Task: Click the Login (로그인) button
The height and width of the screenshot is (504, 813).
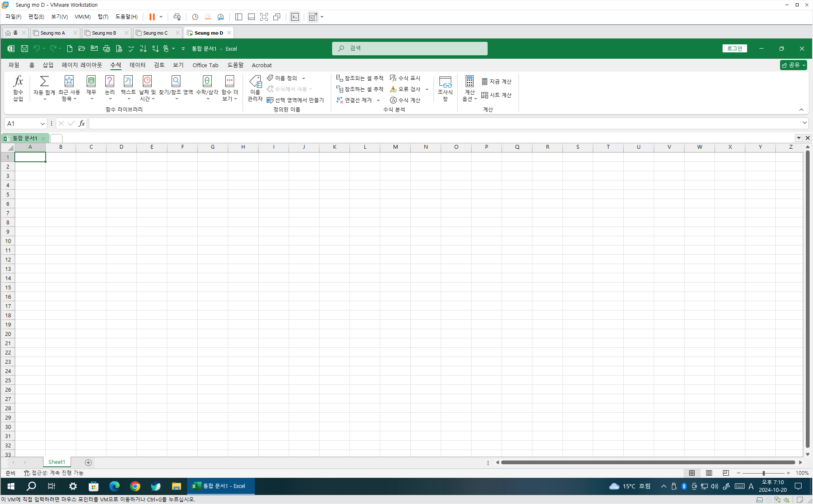Action: [734, 49]
